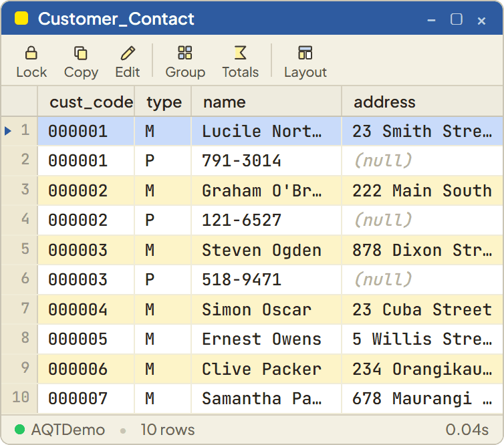Open the Layout toolbar icon
This screenshot has width=504, height=445.
click(305, 53)
